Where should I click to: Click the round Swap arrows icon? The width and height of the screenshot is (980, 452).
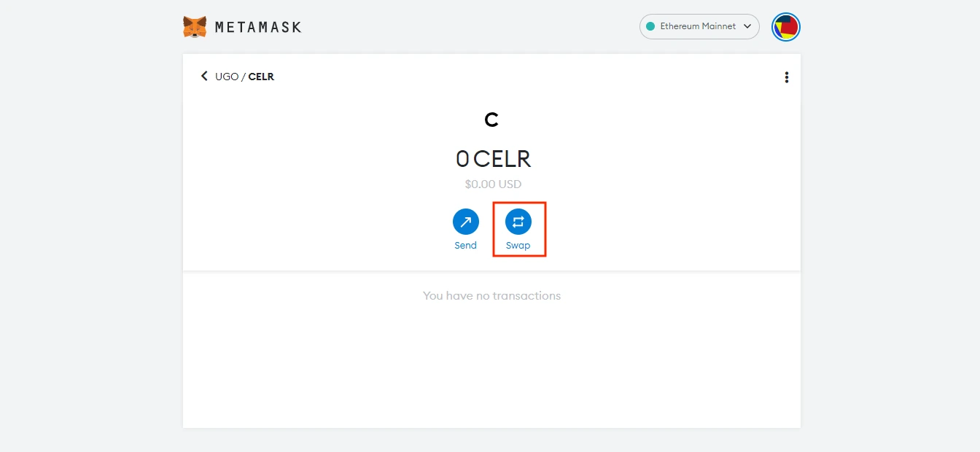tap(518, 222)
